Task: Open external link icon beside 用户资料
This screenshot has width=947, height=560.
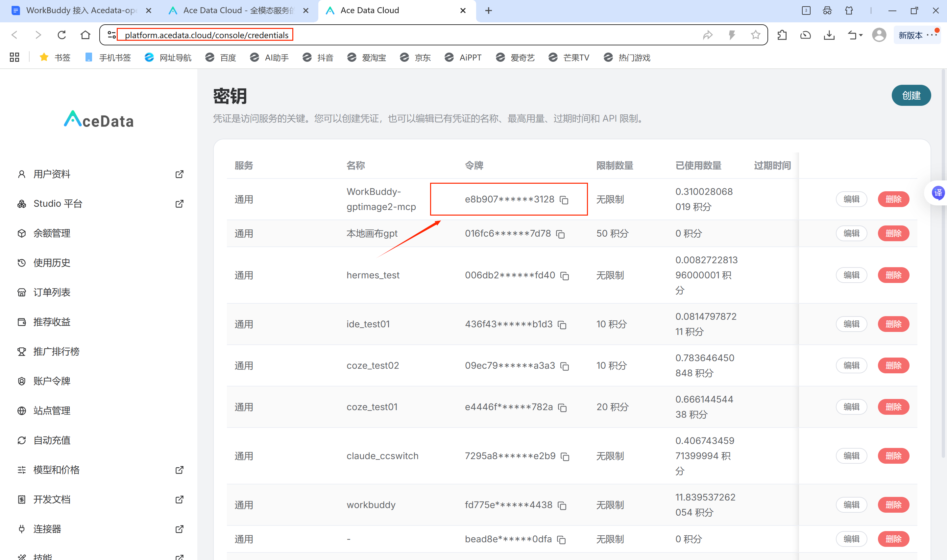Action: point(180,174)
